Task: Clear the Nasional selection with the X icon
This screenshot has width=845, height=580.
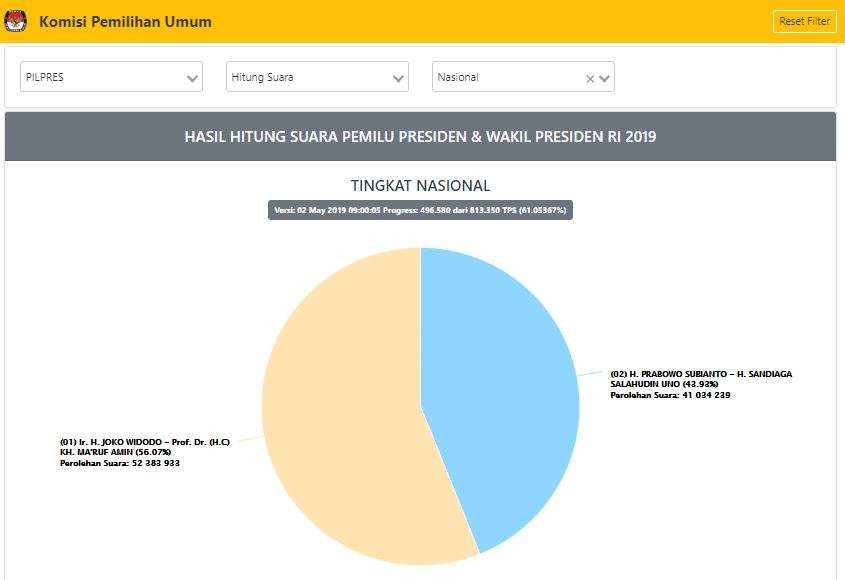Action: click(590, 79)
